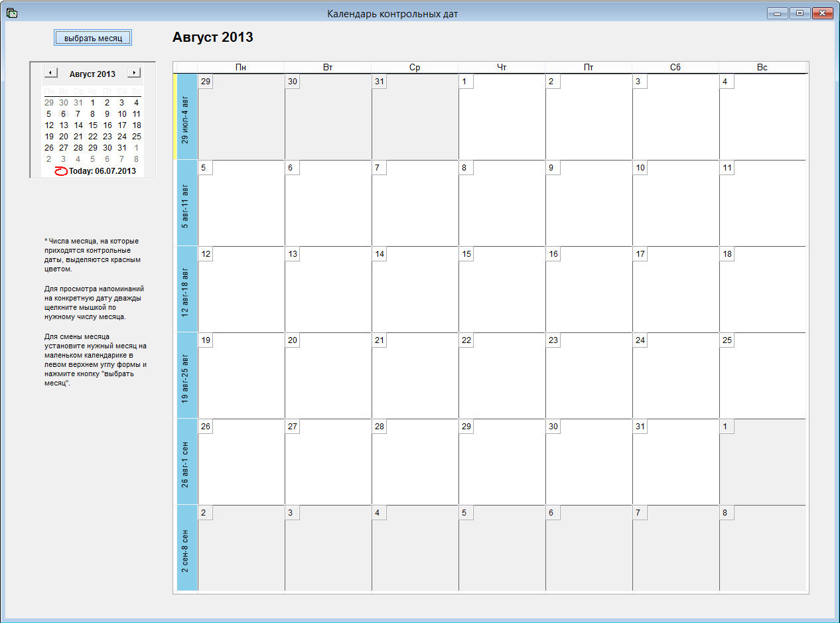Select week row "2 сен-8 сен"

coord(187,548)
